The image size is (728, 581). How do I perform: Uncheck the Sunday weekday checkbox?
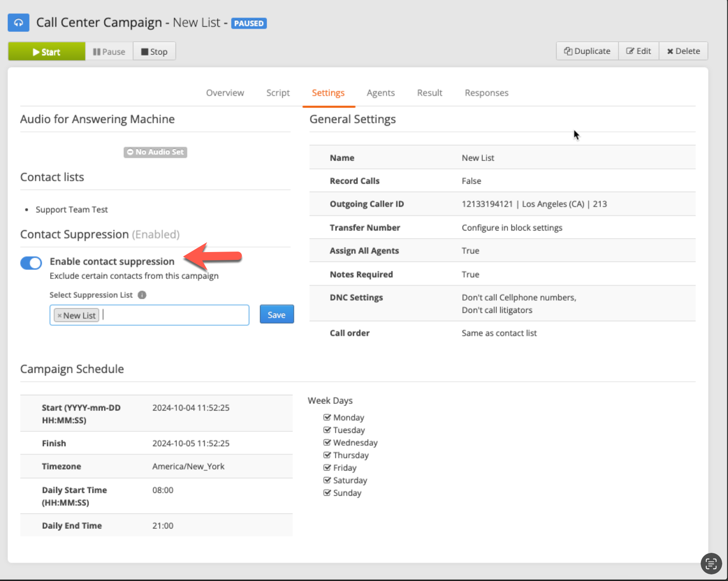[x=327, y=492]
